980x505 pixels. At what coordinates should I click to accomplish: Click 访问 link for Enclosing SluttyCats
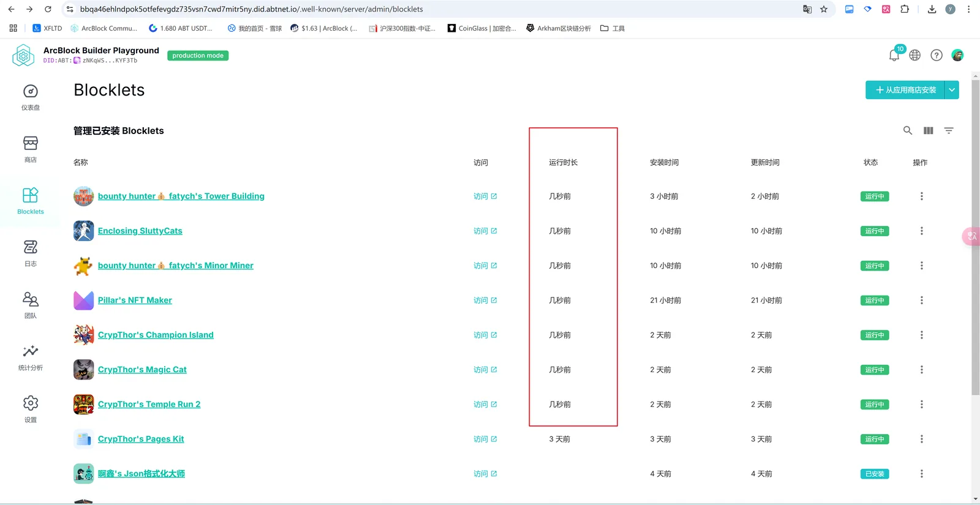(485, 231)
